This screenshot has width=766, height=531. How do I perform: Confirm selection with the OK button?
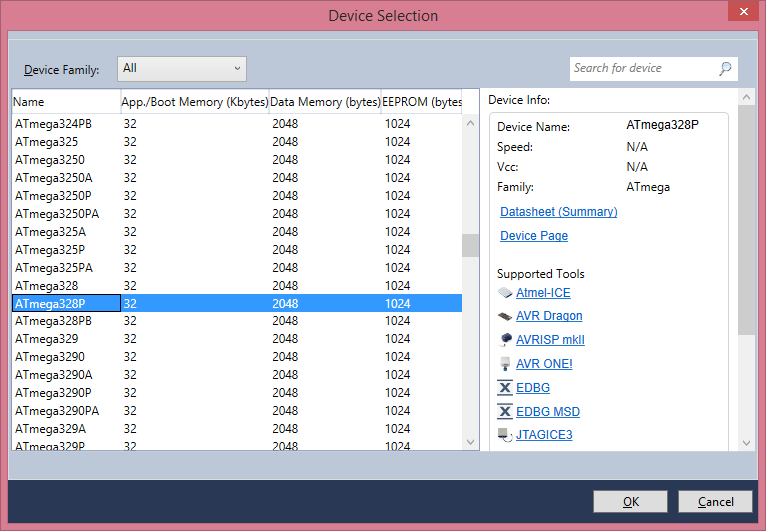coord(630,502)
